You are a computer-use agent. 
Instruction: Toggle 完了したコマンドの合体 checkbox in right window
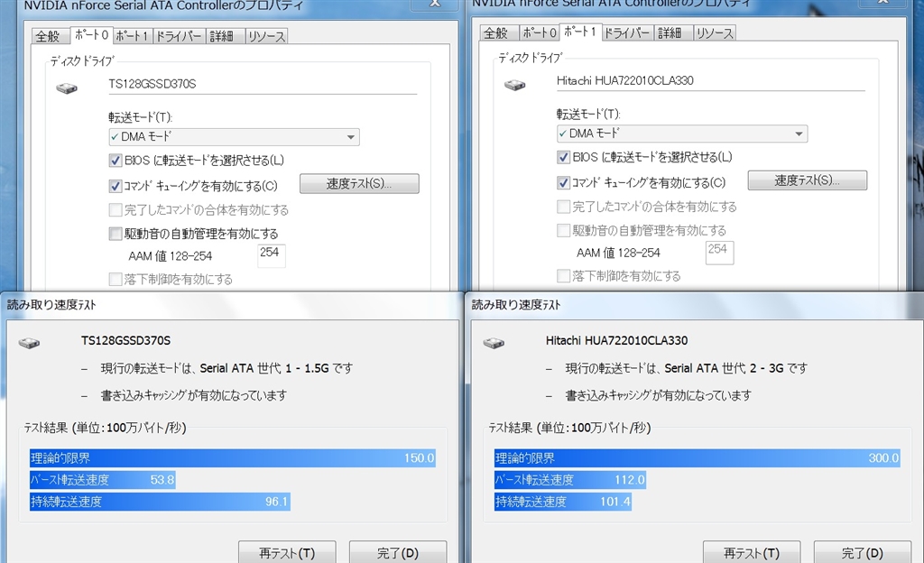click(563, 207)
